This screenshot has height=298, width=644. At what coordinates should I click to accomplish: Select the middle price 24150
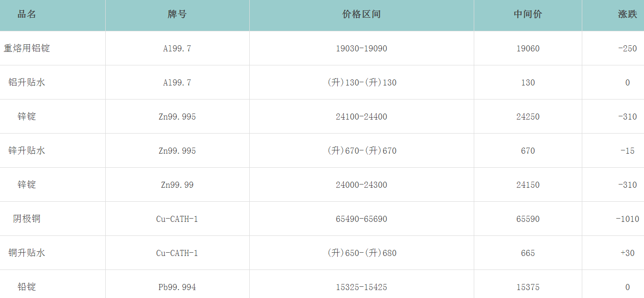pyautogui.click(x=528, y=185)
